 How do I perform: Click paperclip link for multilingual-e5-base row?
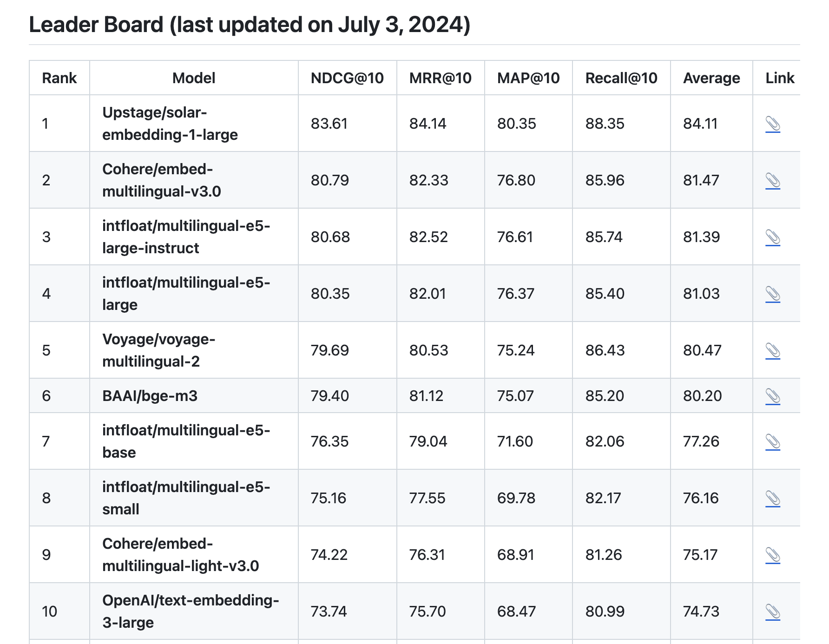click(x=772, y=442)
